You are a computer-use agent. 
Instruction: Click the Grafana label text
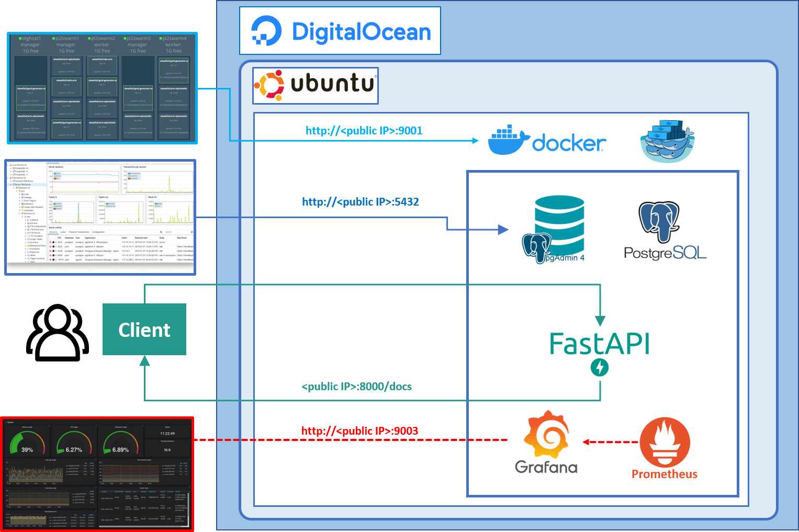546,467
